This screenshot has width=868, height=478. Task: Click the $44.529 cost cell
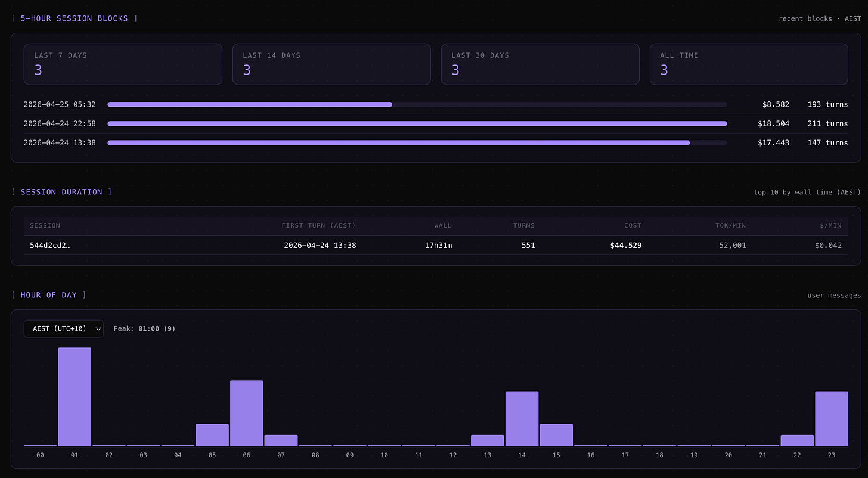point(626,245)
